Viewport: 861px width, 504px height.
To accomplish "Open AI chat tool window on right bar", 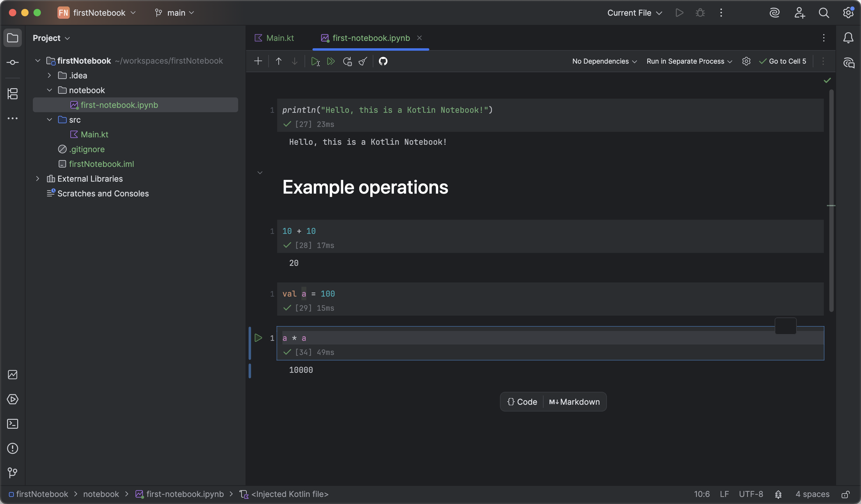I will click(848, 62).
